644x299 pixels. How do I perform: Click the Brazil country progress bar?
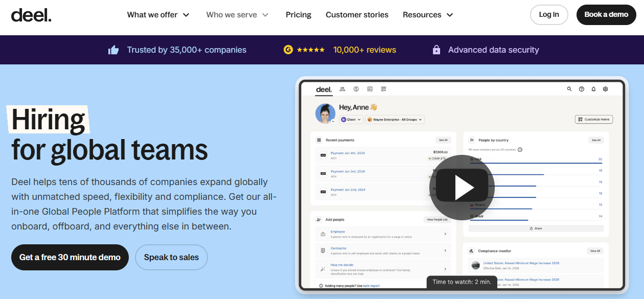pos(498,220)
